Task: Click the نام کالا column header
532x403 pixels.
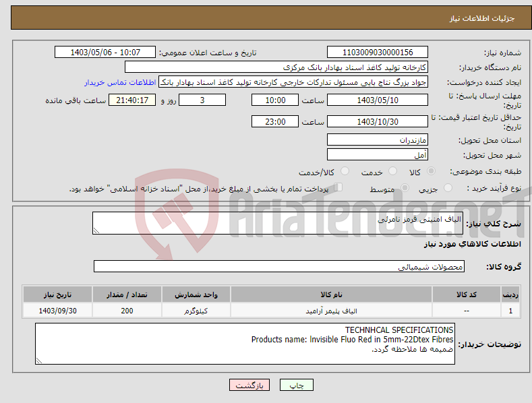Action: (331, 294)
